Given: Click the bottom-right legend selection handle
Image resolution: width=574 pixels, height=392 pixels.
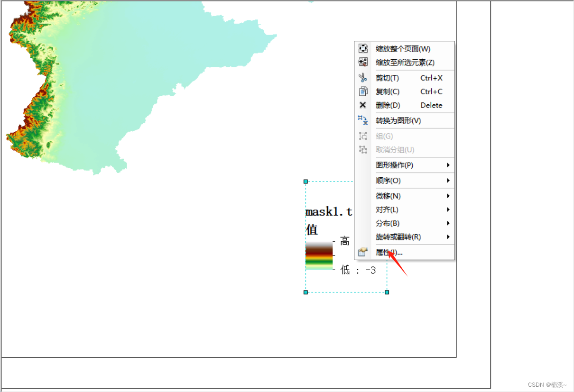Looking at the screenshot, I should coord(387,292).
